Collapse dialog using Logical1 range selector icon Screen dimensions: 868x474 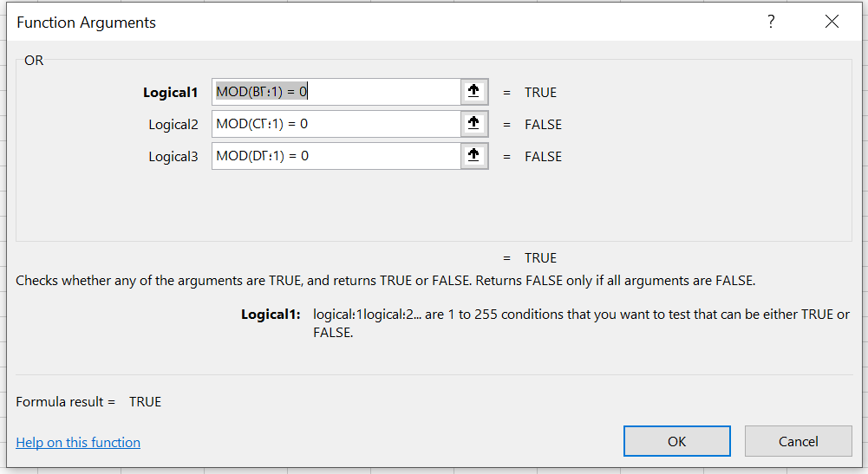473,92
